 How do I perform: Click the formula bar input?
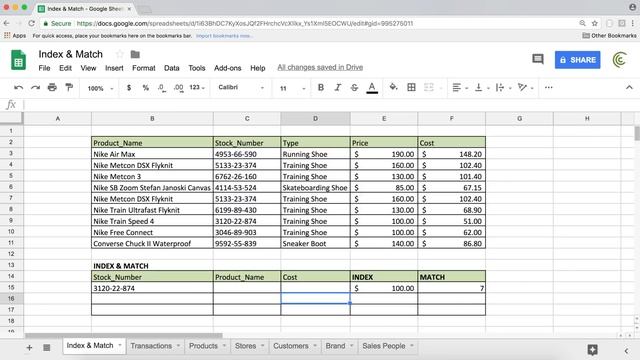click(x=331, y=105)
